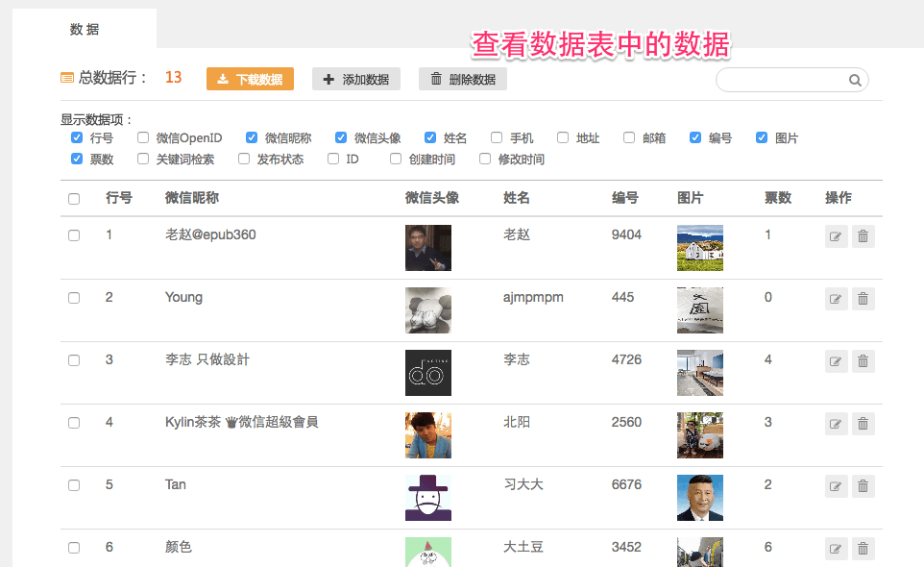Switch to the 数据 tab

85,30
